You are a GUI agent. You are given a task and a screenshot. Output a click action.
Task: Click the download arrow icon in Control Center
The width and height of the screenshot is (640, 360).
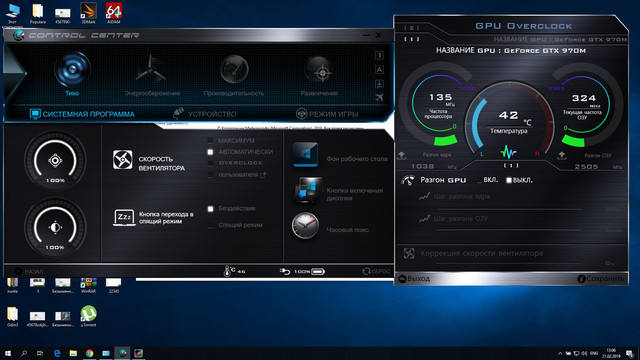click(379, 84)
